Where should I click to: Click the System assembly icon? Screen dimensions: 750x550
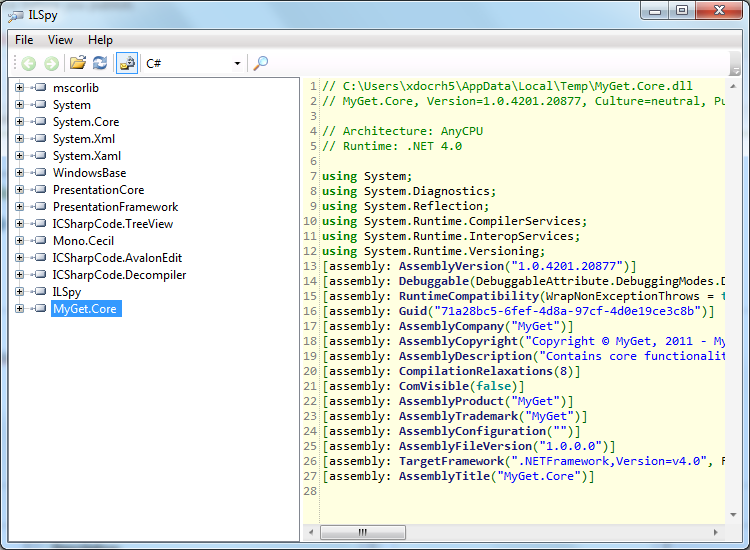coord(39,105)
